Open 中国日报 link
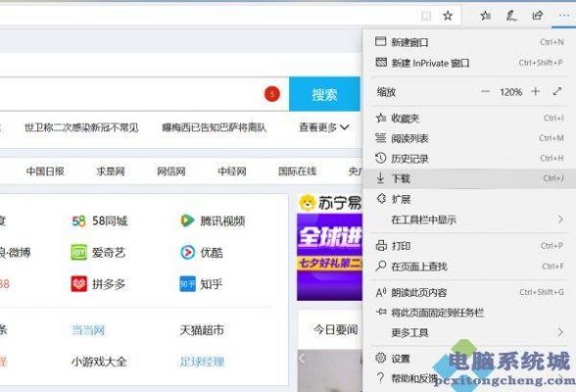This screenshot has height=392, width=576. [45, 171]
